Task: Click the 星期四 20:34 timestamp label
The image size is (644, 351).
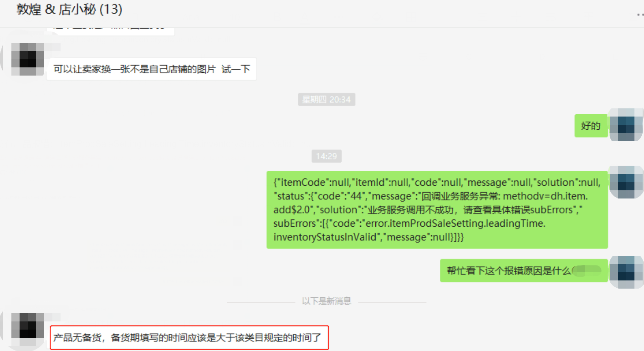Action: [x=327, y=100]
